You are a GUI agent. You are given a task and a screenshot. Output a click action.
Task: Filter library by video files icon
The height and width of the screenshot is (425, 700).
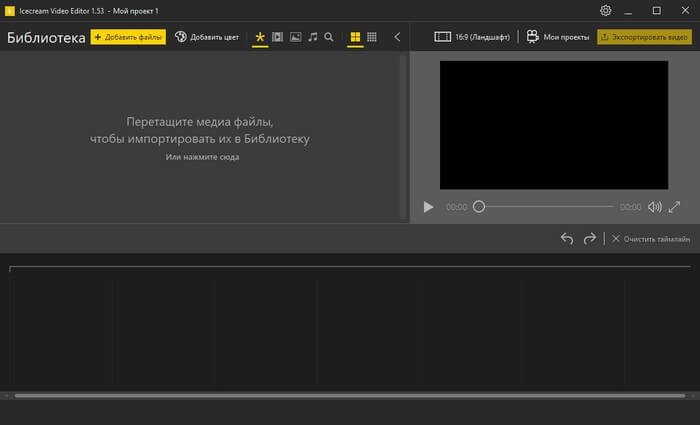(x=277, y=37)
